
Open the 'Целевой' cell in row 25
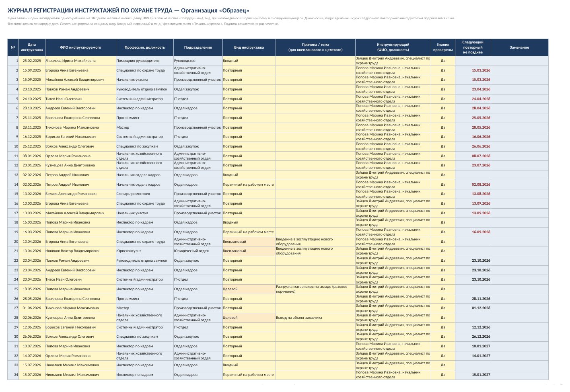click(x=249, y=289)
